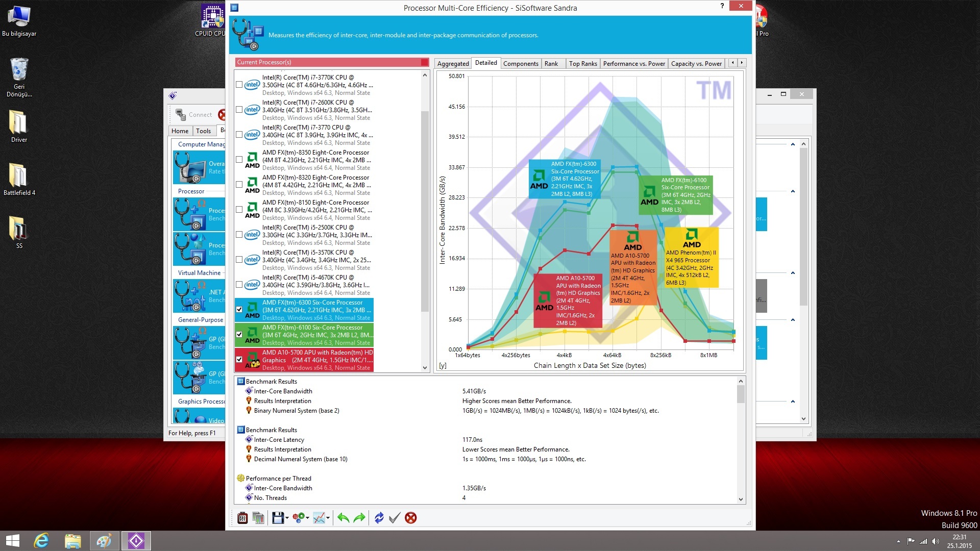
Task: Refresh results with the blue arrows icon
Action: [x=379, y=518]
